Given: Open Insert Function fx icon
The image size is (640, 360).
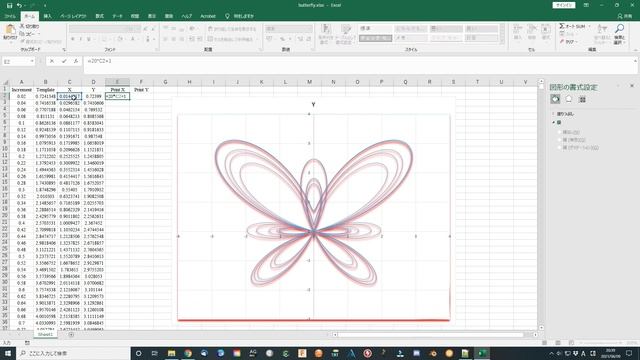Looking at the screenshot, I should point(76,61).
